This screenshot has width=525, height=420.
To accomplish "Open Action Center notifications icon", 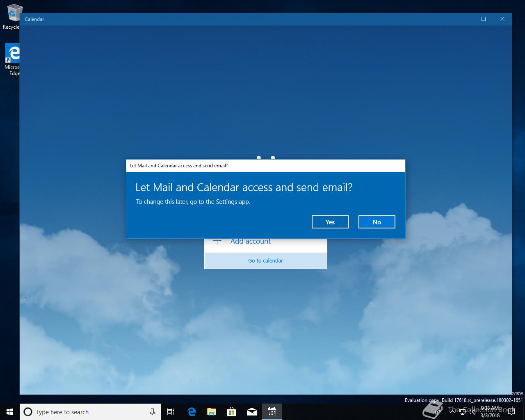I will coord(511,412).
